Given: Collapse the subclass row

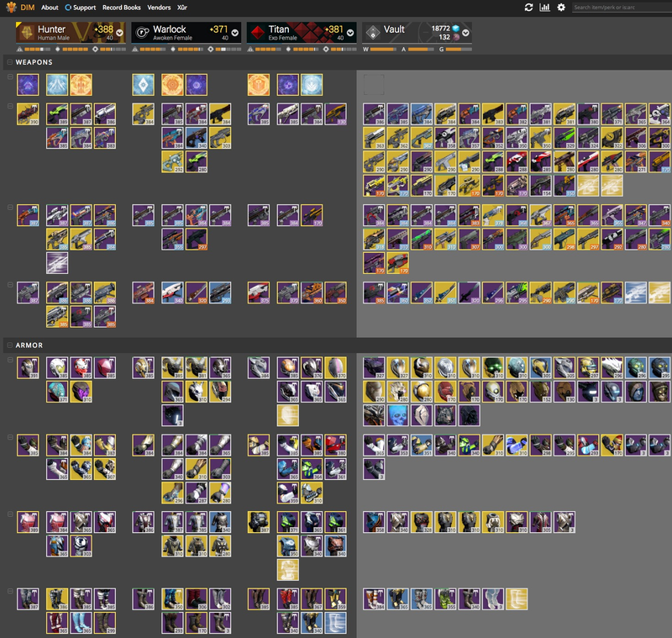Looking at the screenshot, I should 9,76.
